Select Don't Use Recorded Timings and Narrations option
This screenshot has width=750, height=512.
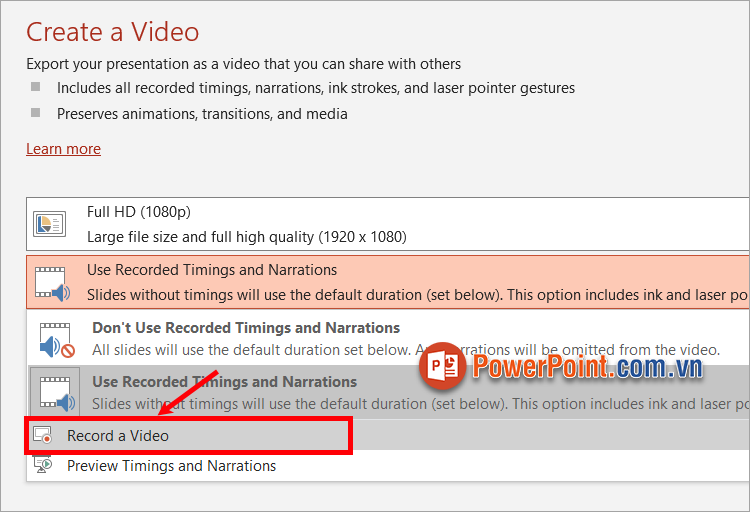pos(387,338)
